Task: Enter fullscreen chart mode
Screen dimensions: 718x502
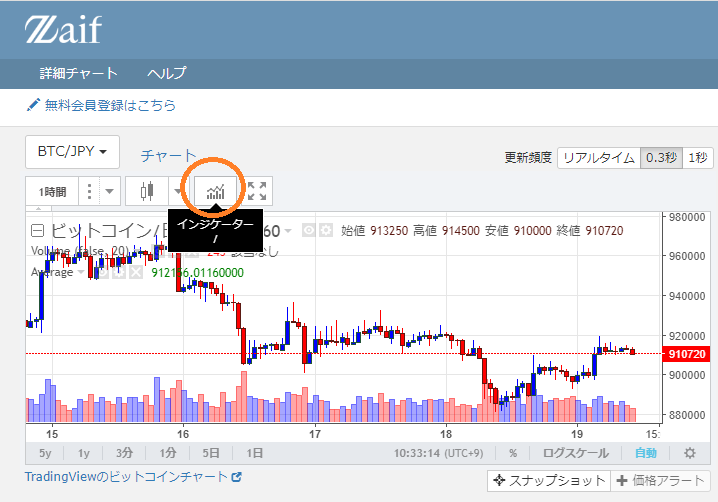Action: coord(257,191)
